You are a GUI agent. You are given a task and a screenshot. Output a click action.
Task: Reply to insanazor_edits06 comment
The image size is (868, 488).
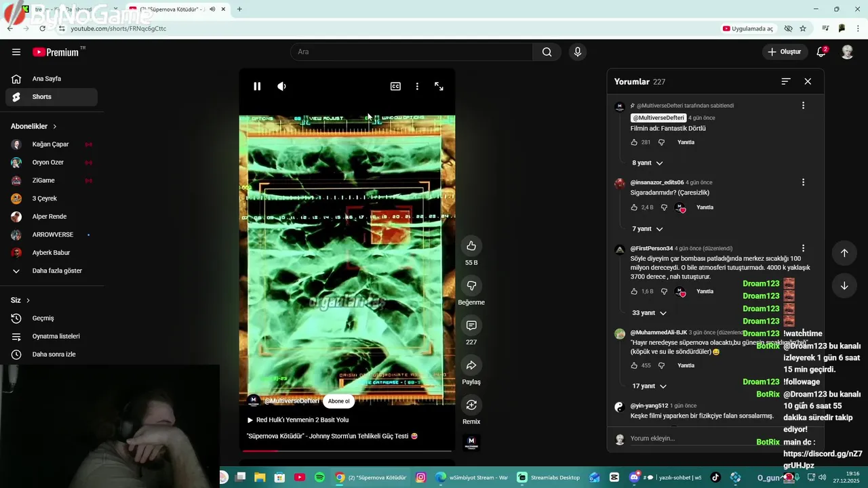pos(705,207)
